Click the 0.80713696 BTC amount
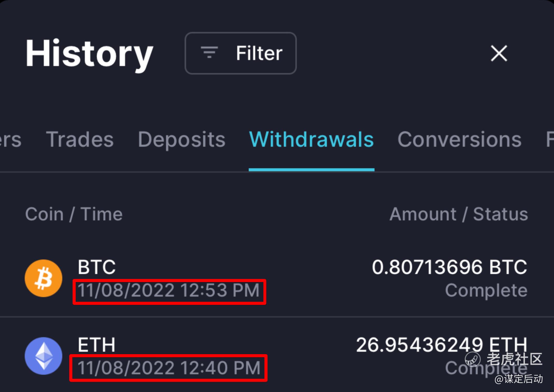554x392 pixels. (x=449, y=267)
